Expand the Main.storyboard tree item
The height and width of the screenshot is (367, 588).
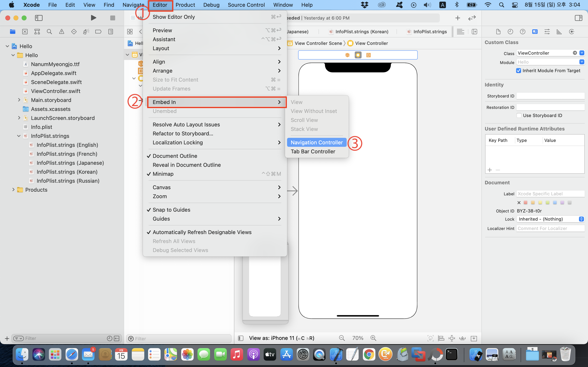coord(19,100)
